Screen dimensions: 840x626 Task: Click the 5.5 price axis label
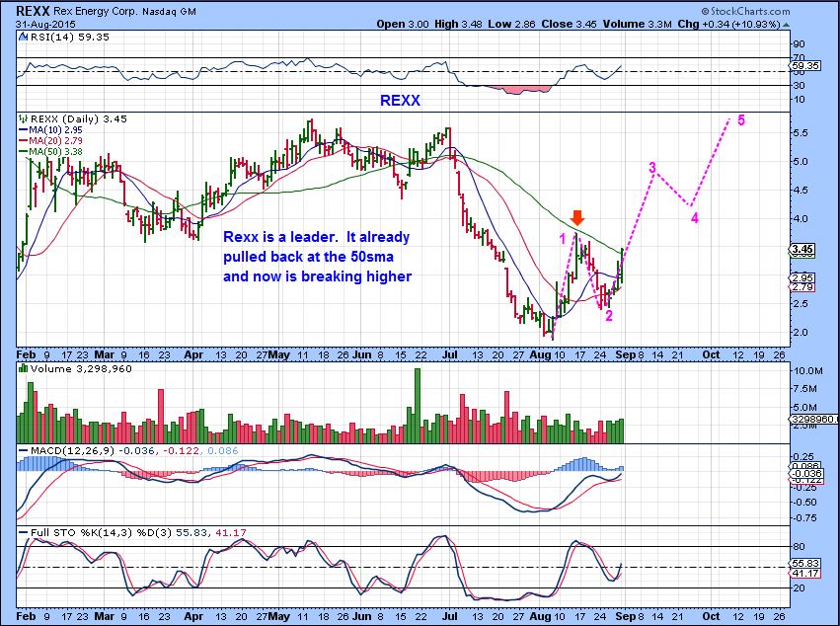tap(802, 133)
